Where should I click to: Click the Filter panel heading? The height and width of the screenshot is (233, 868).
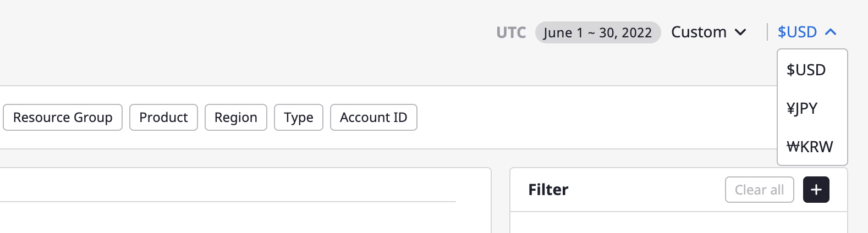548,190
